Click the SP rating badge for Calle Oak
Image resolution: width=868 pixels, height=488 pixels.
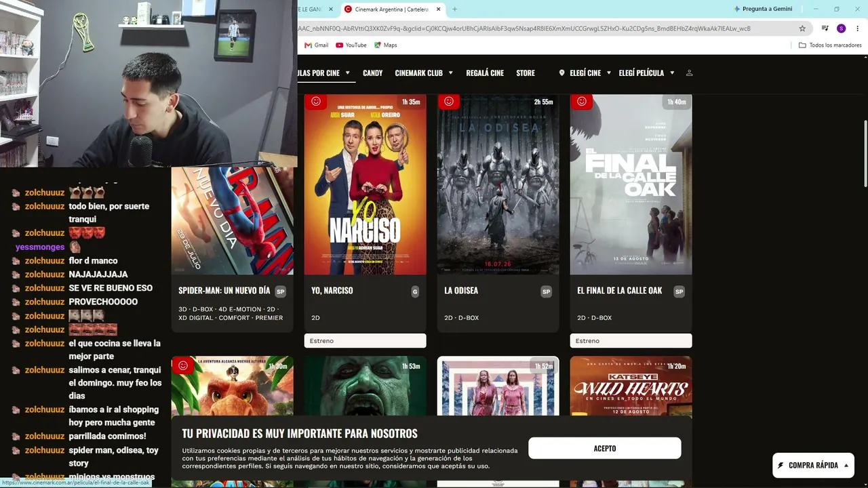679,291
